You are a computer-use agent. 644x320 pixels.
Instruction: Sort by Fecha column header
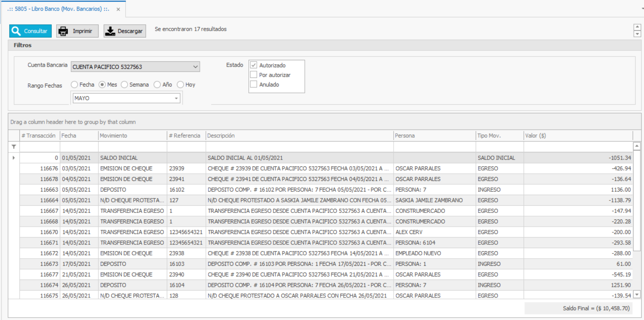point(79,136)
